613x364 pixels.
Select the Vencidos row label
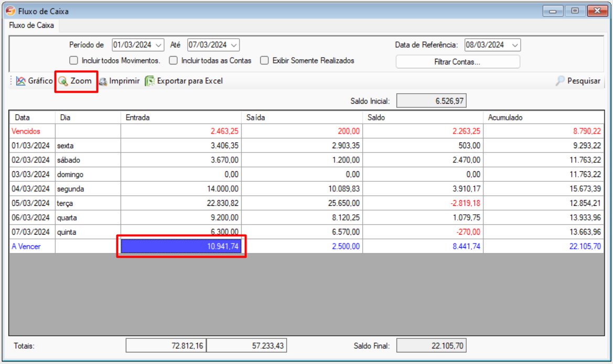(26, 131)
